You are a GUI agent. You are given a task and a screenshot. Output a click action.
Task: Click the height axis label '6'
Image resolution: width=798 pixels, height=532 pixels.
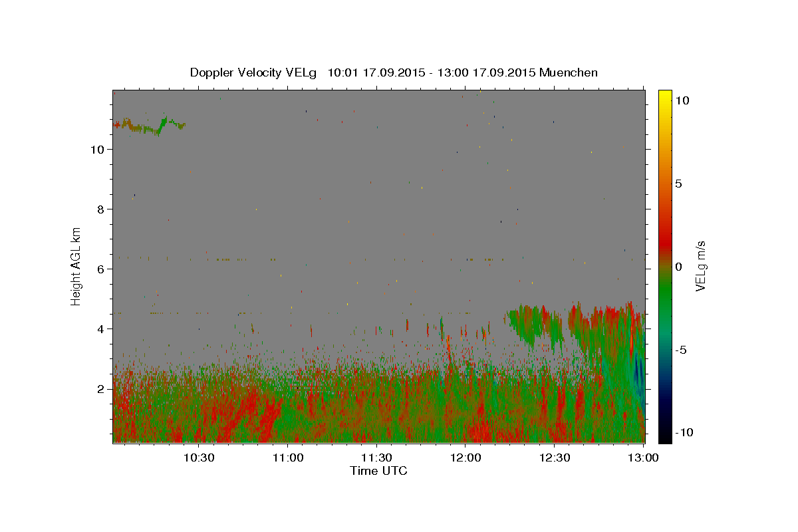coord(101,269)
